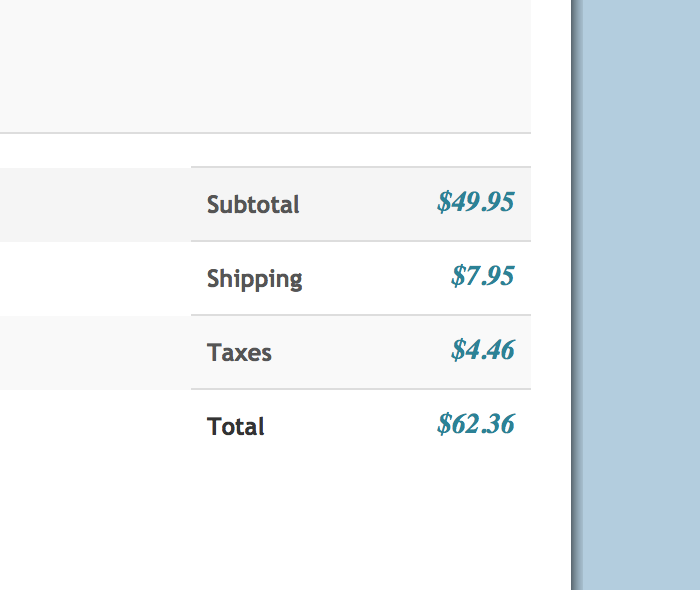Click the bold Total label
The height and width of the screenshot is (590, 700).
236,427
